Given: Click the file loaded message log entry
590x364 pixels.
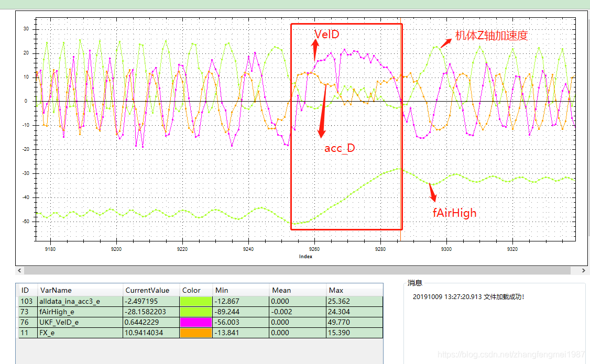Looking at the screenshot, I should pyautogui.click(x=468, y=296).
